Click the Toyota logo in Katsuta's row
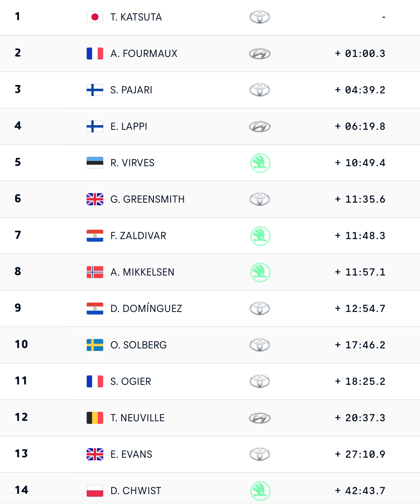The height and width of the screenshot is (504, 420). [260, 17]
